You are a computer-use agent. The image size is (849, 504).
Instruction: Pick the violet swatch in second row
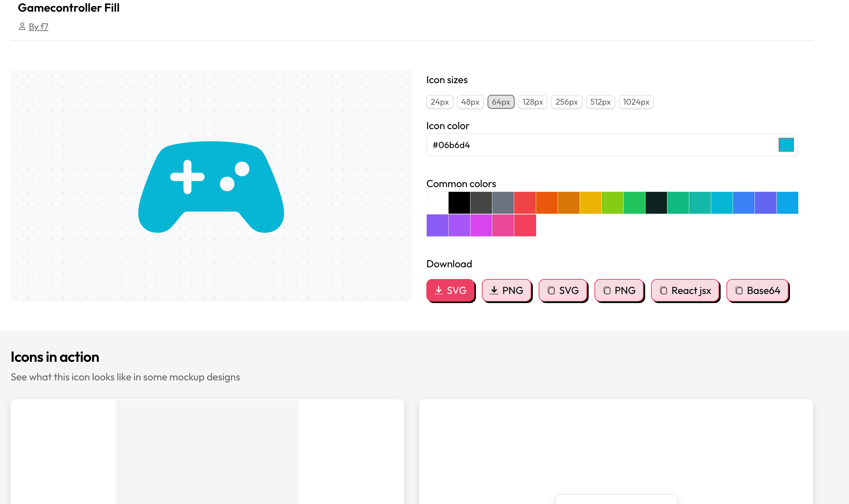click(x=438, y=225)
